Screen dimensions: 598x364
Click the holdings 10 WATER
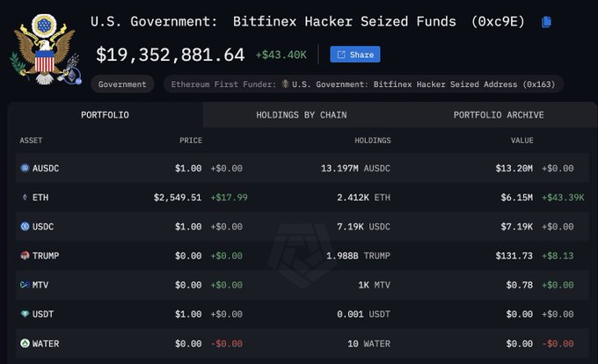[x=368, y=344]
